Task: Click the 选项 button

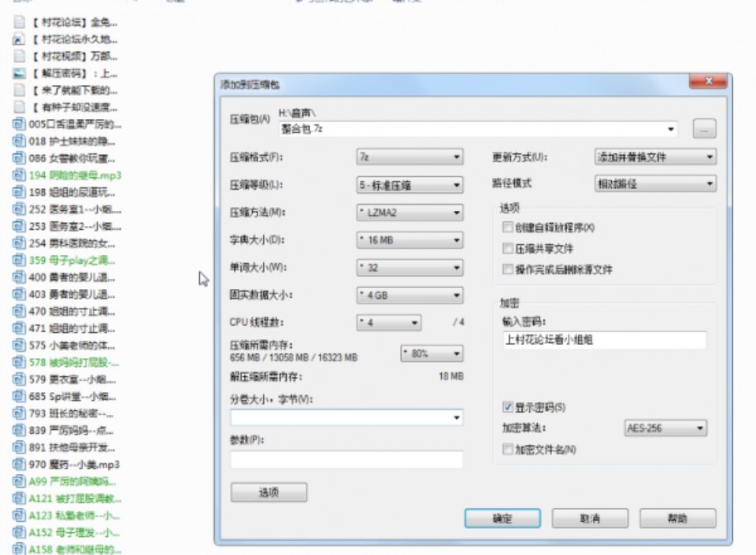Action: (269, 492)
